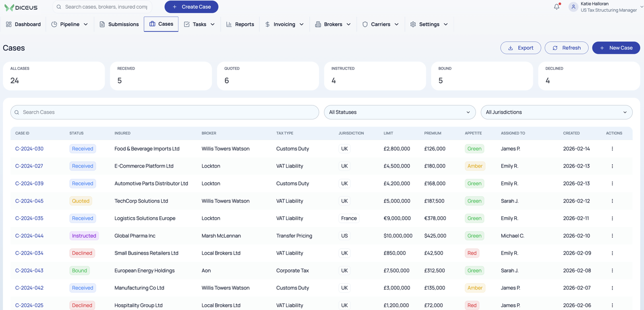Open case C-2024-043 link
This screenshot has width=644, height=310.
(x=29, y=271)
